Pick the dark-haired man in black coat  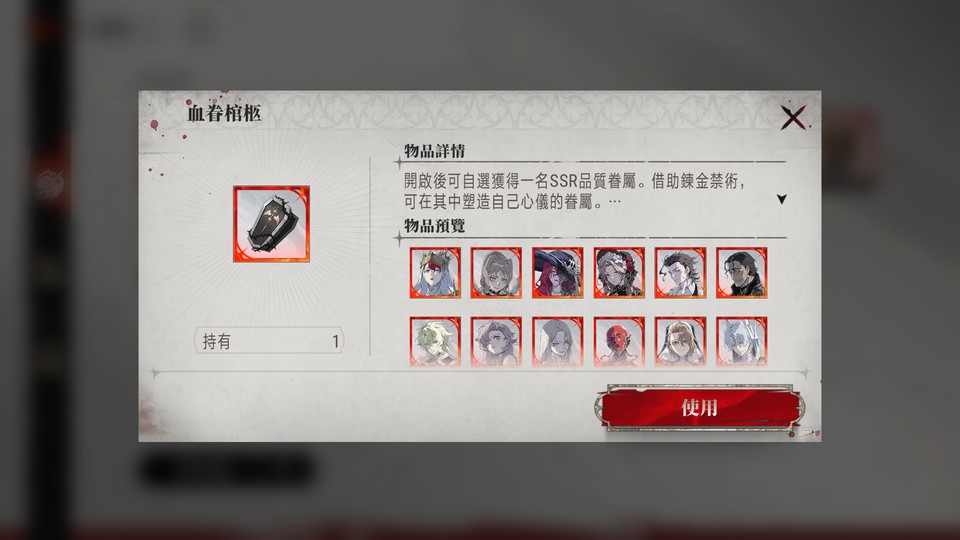[741, 272]
